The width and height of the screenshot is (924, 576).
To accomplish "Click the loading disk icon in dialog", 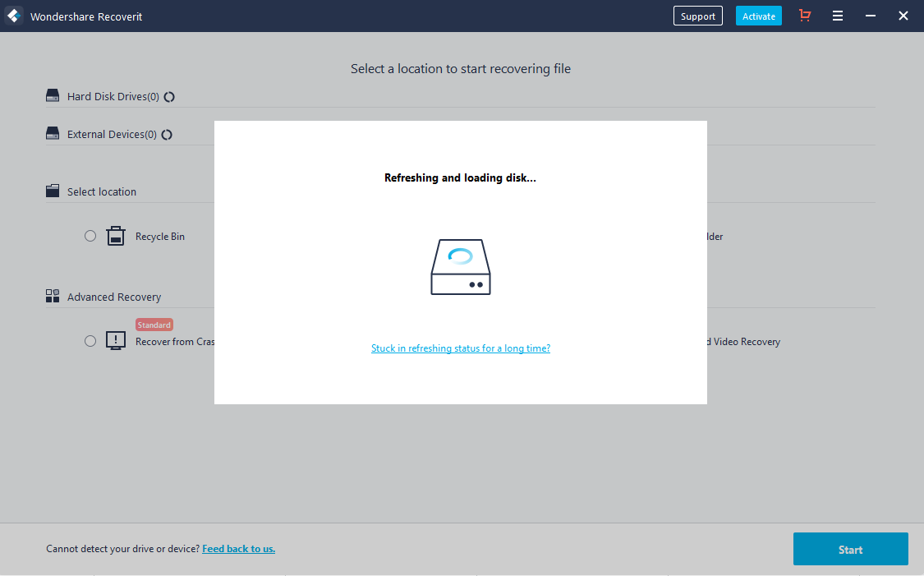I will [x=461, y=267].
